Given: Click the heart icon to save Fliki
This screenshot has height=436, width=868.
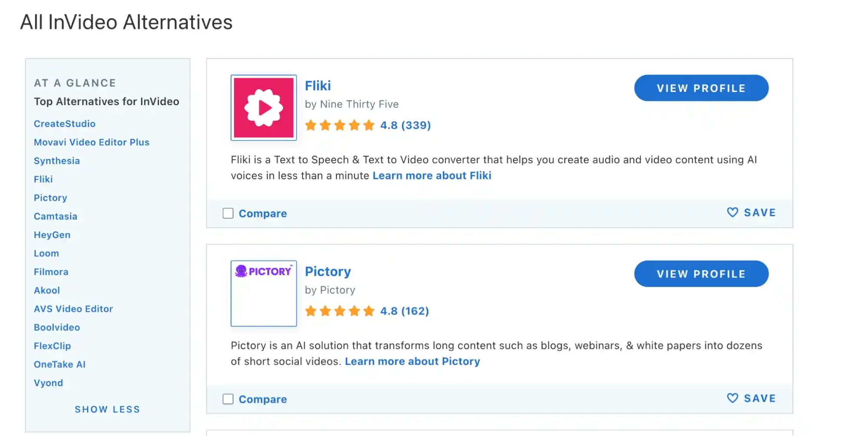Looking at the screenshot, I should [x=732, y=212].
